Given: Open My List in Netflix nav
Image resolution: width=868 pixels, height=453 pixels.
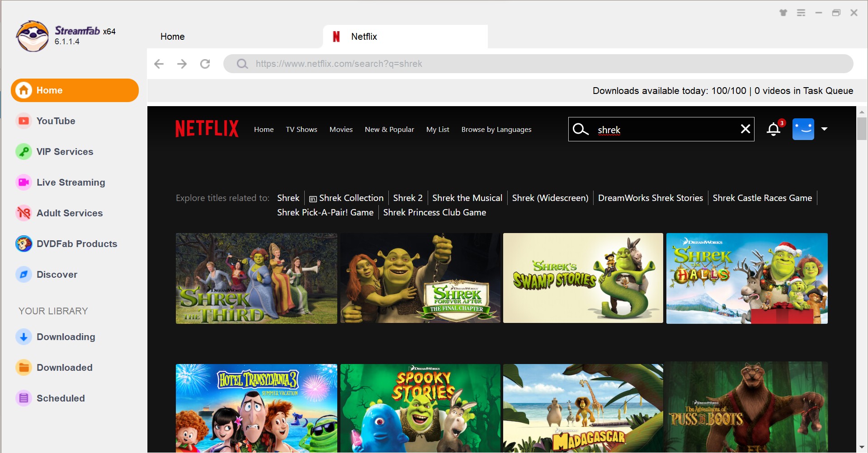Looking at the screenshot, I should coord(438,130).
